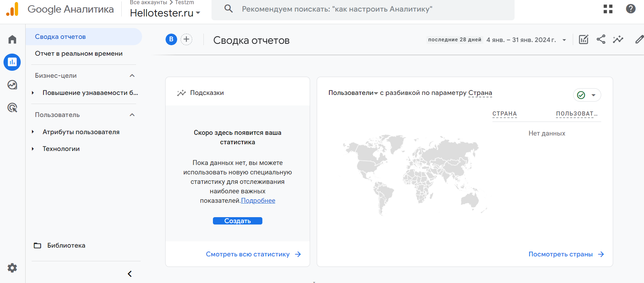Follow the Подробнее link
The width and height of the screenshot is (644, 283).
click(258, 201)
